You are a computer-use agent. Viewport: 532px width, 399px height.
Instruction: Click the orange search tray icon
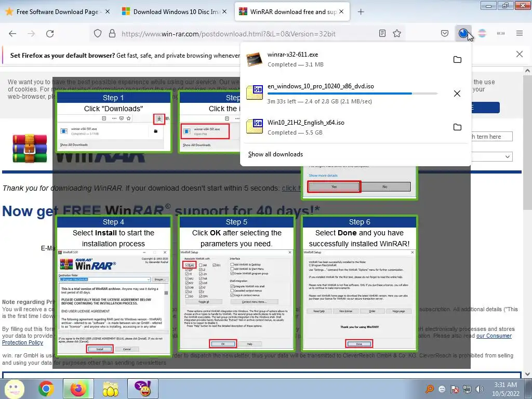[x=430, y=389]
